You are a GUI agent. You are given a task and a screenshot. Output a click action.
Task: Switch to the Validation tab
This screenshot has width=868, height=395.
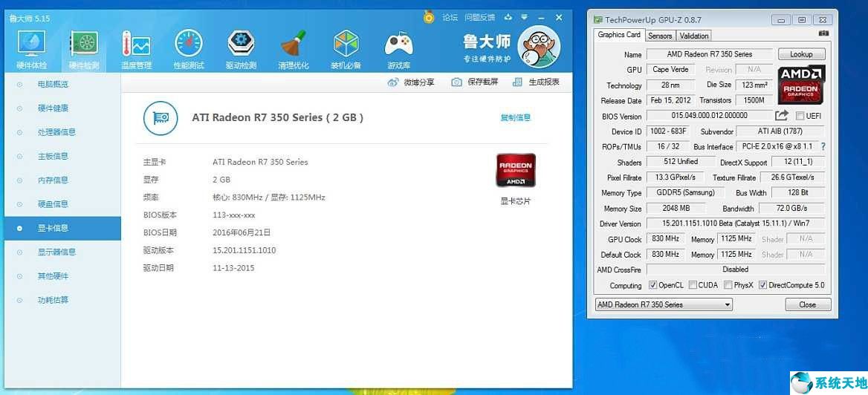pyautogui.click(x=693, y=36)
